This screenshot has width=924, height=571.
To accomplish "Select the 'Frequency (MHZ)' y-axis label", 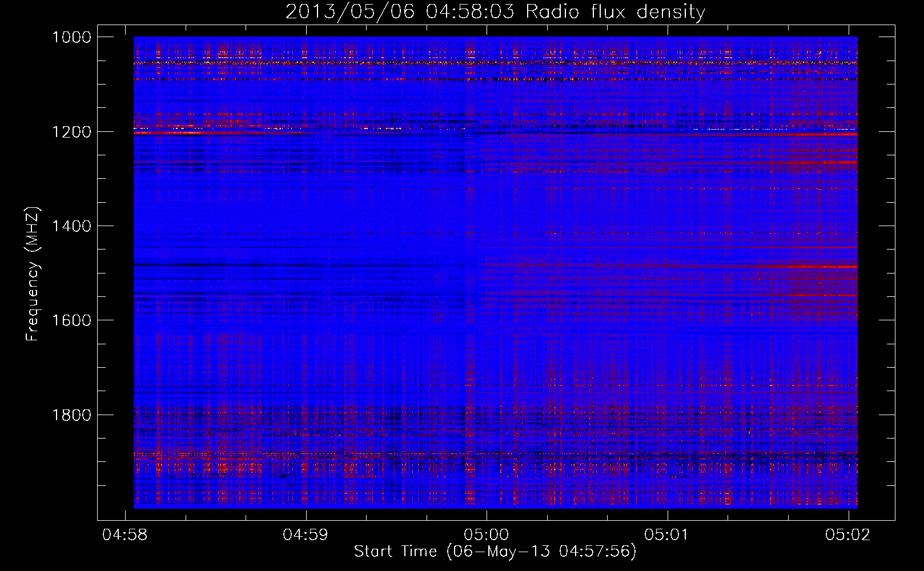I will click(32, 274).
